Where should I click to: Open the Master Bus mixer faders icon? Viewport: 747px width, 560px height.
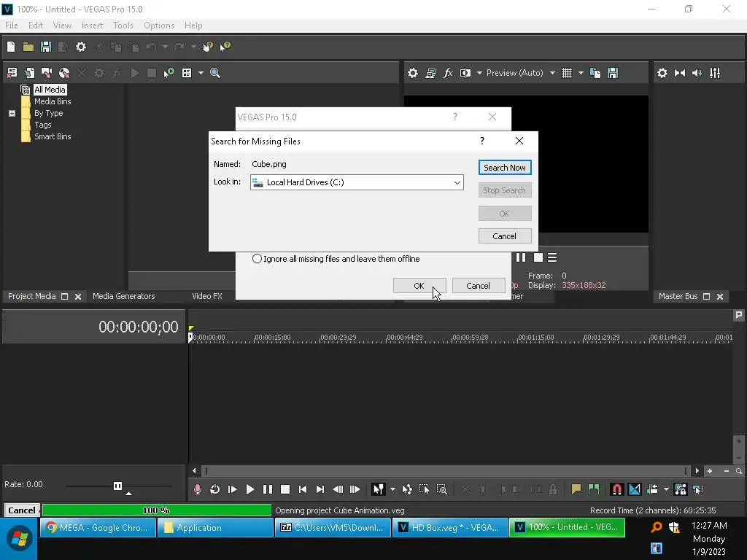tap(715, 73)
